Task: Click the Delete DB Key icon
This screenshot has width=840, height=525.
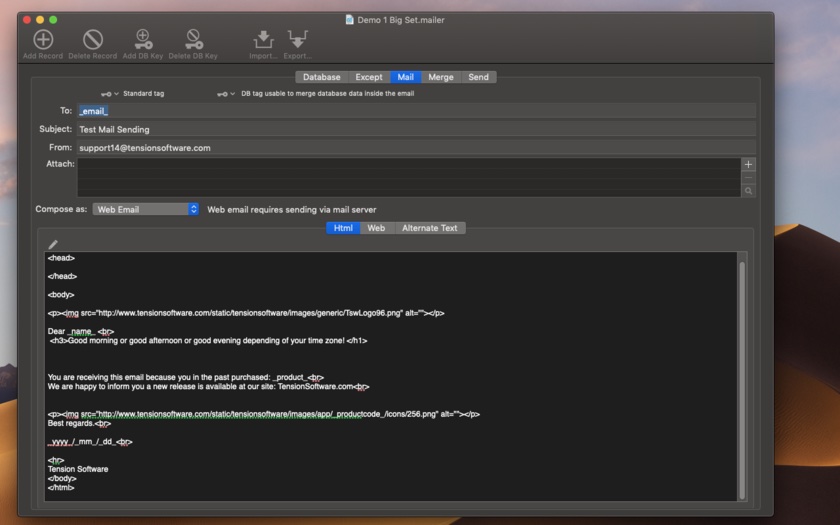Action: pos(193,40)
